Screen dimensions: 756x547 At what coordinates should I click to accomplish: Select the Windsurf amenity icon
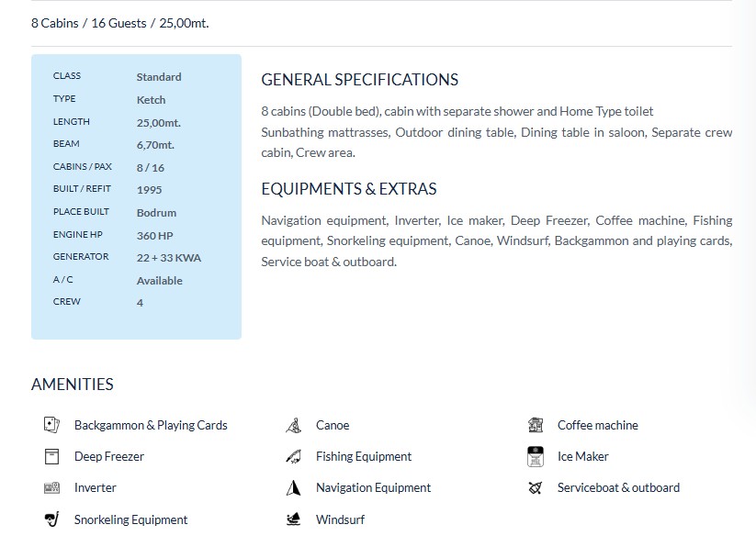(294, 519)
